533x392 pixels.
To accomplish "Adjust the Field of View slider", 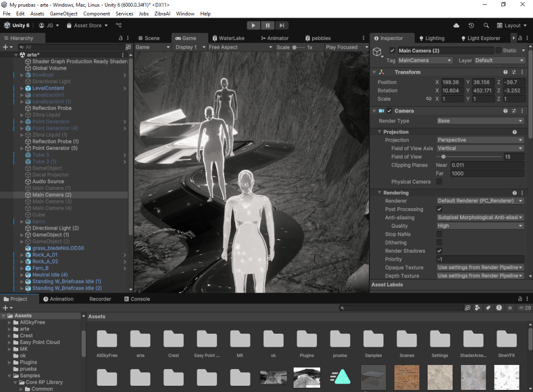I will (443, 157).
